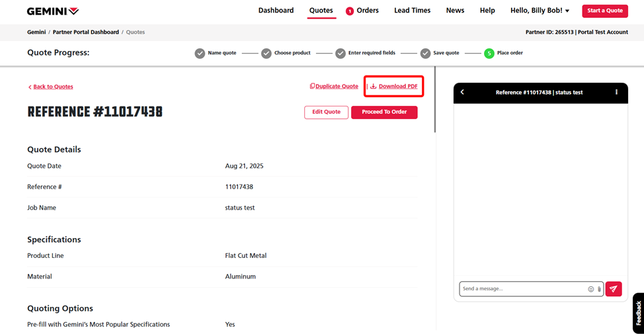Click the Send a message input field
The height and width of the screenshot is (334, 644).
522,289
